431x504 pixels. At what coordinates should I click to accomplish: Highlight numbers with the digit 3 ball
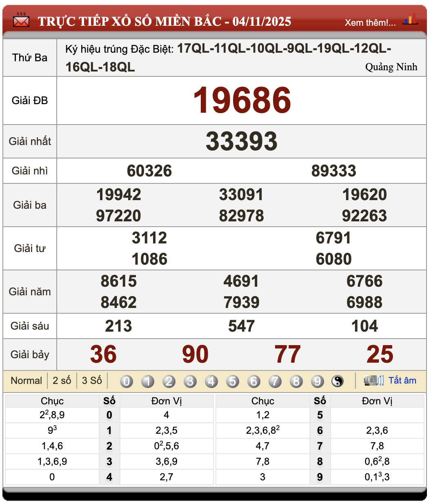pyautogui.click(x=190, y=381)
